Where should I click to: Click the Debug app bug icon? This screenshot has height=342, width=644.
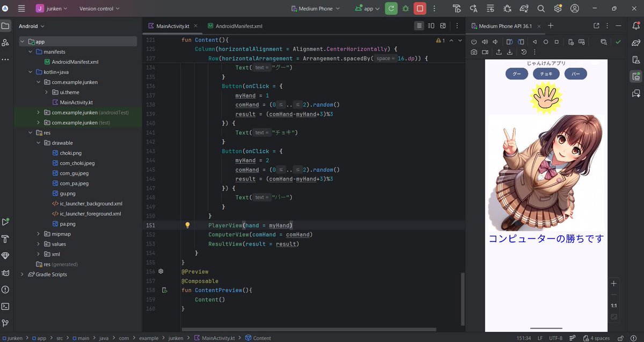pyautogui.click(x=405, y=9)
